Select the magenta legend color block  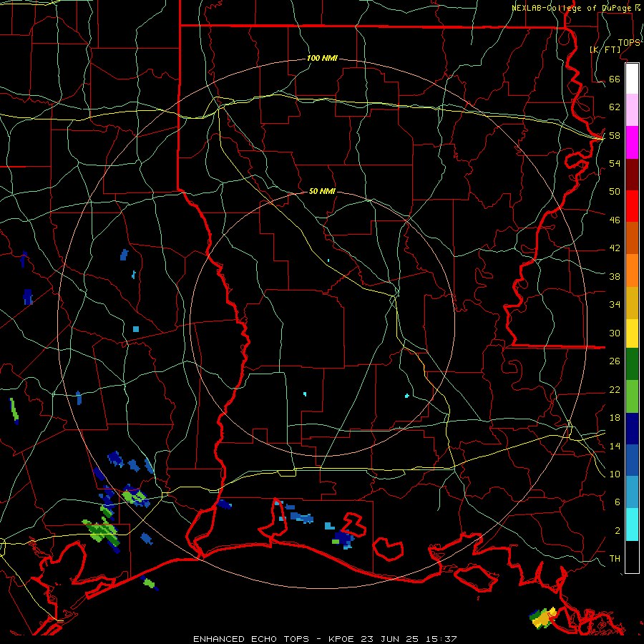point(632,142)
